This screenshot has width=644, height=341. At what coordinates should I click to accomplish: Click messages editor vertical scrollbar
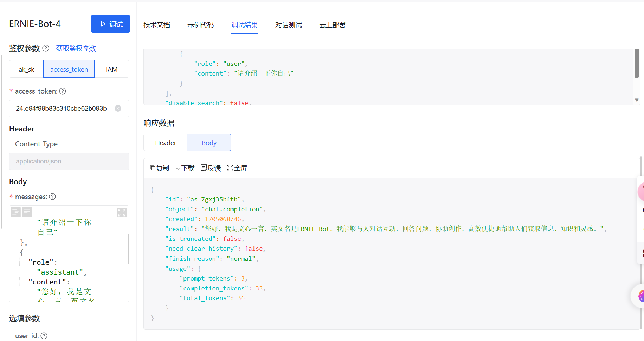(128, 249)
